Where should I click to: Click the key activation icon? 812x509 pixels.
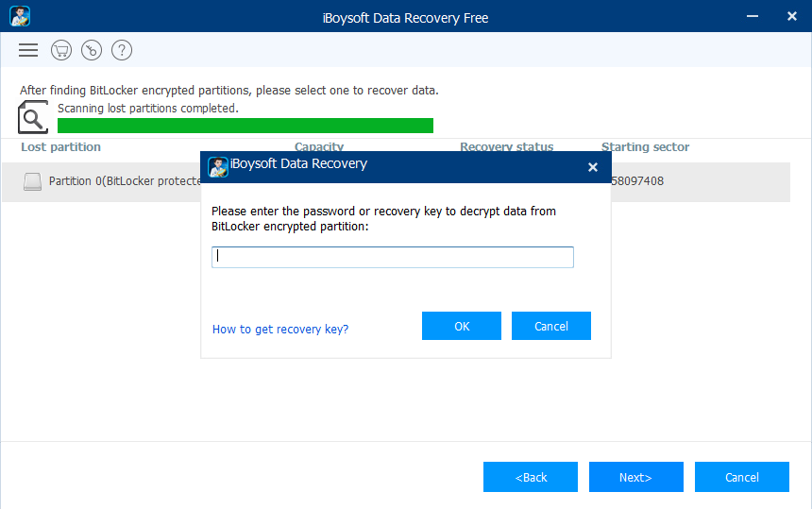pos(92,50)
